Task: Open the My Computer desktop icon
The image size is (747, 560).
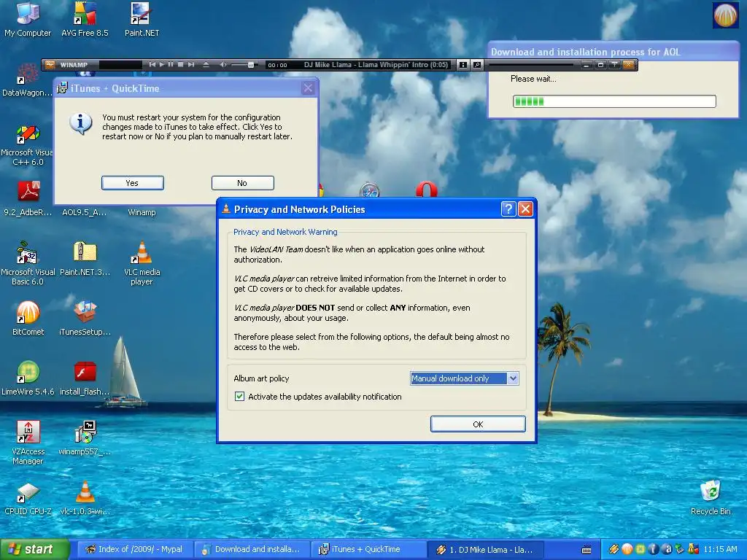Action: [28, 20]
